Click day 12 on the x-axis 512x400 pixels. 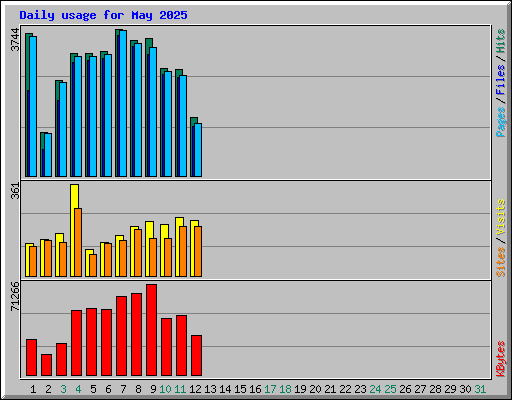click(x=195, y=389)
